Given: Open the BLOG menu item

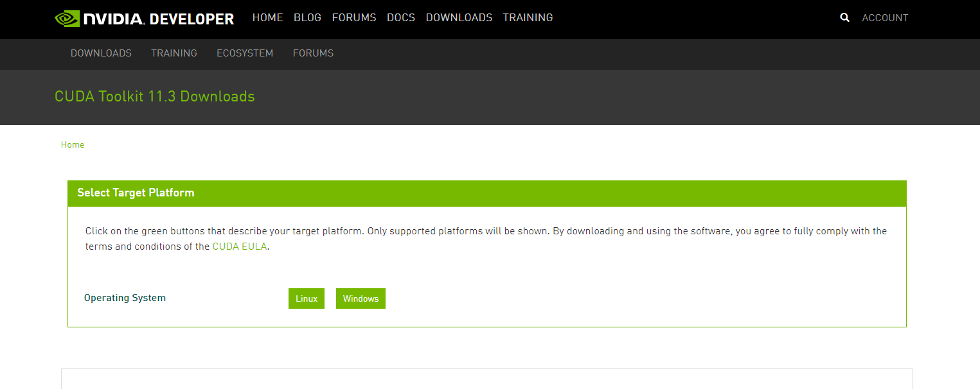Looking at the screenshot, I should (x=307, y=18).
